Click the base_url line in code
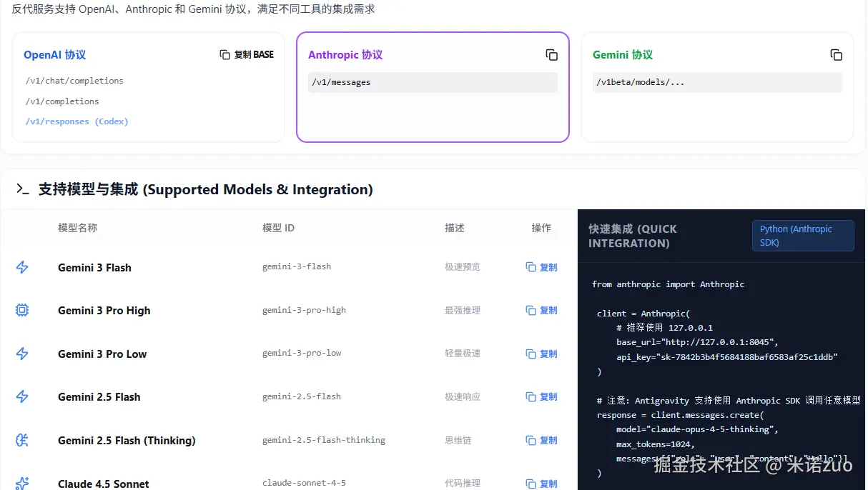This screenshot has width=868, height=490. coord(697,342)
